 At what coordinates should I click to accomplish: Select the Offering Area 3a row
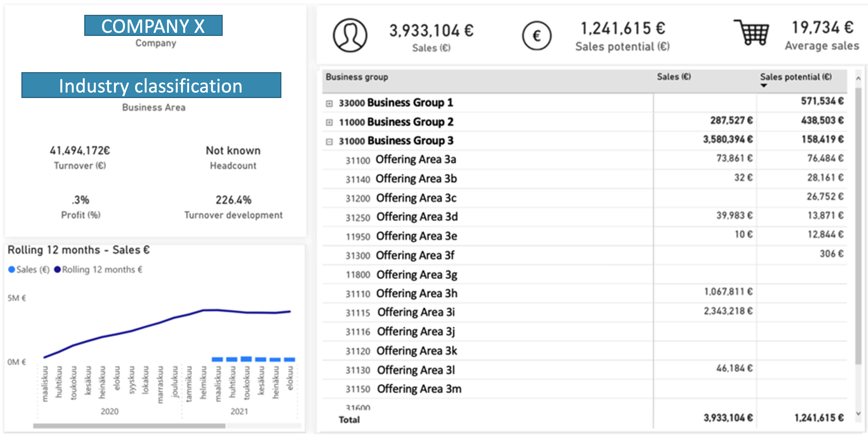(x=415, y=159)
